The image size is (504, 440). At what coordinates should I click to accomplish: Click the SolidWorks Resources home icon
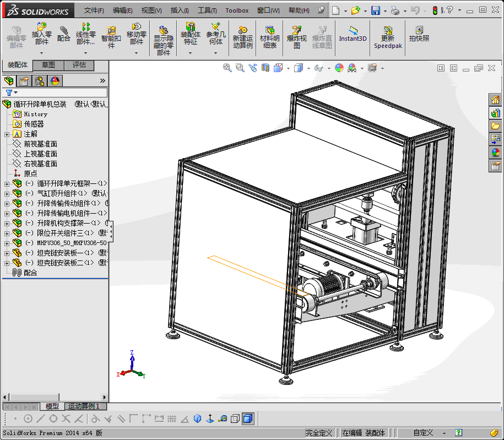pos(496,100)
